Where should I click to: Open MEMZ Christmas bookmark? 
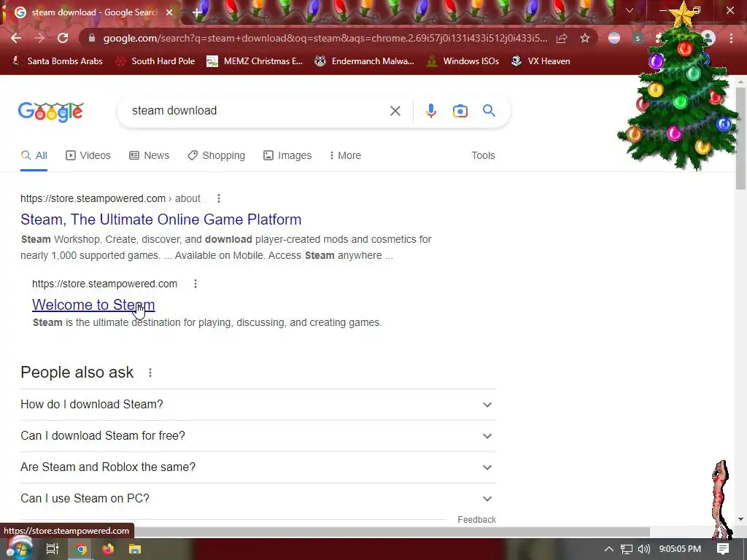pos(255,61)
